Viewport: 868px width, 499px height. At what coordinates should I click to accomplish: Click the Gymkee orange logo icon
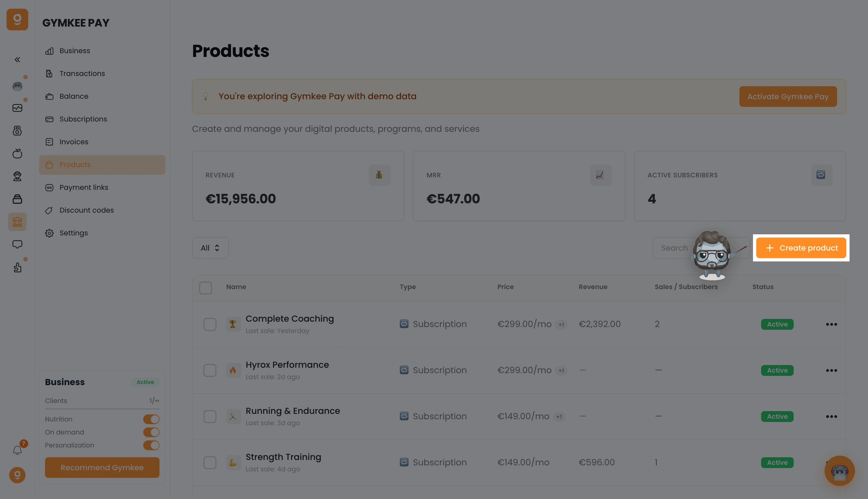17,20
